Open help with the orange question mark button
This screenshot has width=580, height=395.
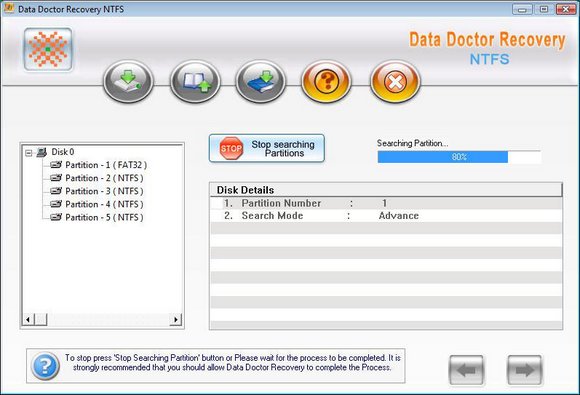click(327, 82)
